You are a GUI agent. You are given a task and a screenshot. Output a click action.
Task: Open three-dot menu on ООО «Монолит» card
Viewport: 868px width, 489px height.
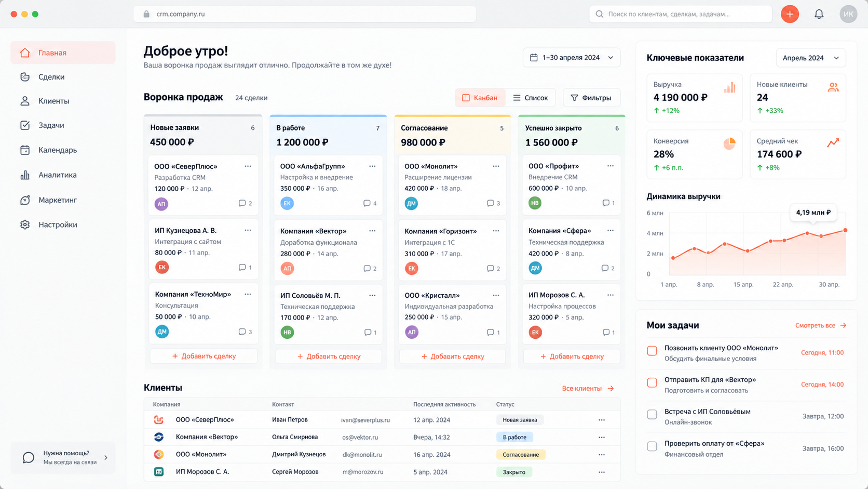coord(496,166)
